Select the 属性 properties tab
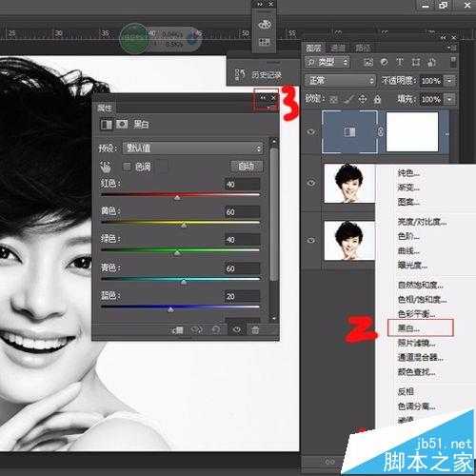This screenshot has height=476, width=476. (x=105, y=109)
